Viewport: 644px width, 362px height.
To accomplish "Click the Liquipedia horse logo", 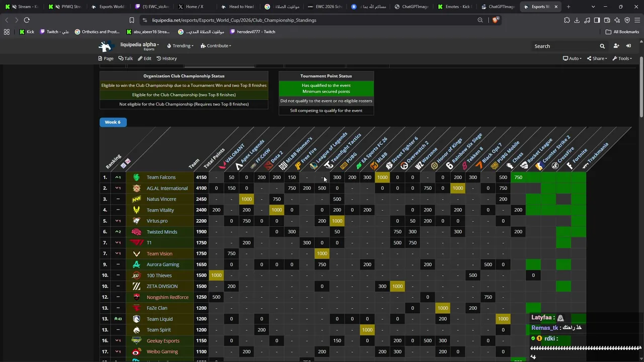I will 106,46.
